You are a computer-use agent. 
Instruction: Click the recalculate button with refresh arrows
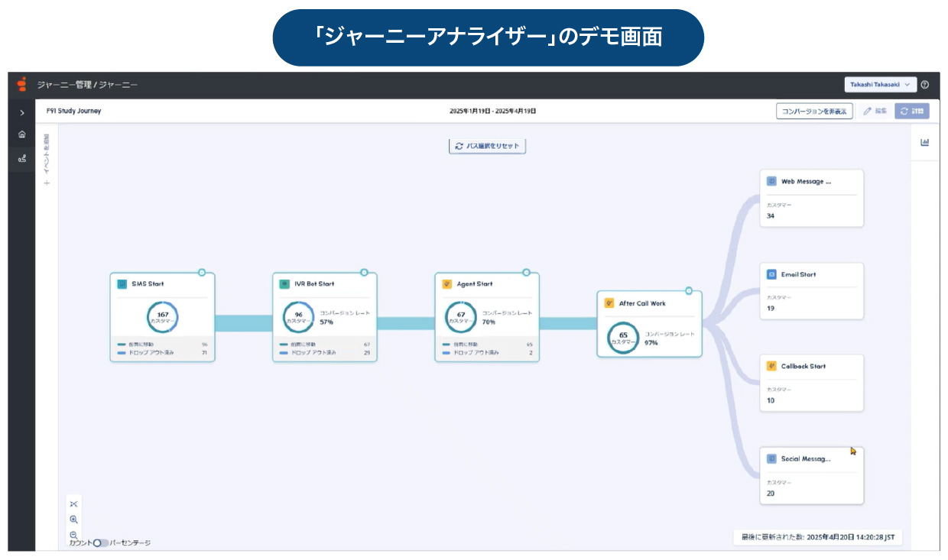912,112
